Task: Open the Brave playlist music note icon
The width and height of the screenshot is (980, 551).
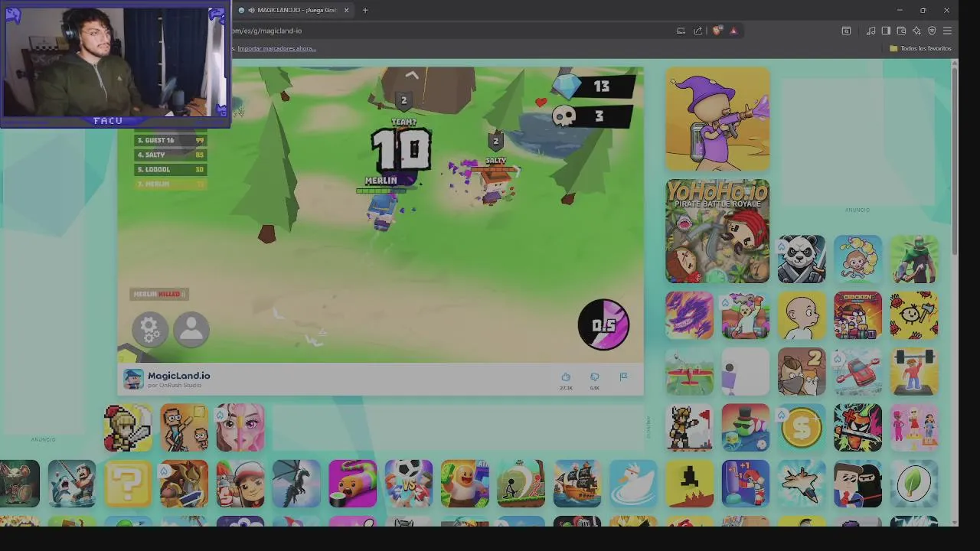Action: click(871, 31)
